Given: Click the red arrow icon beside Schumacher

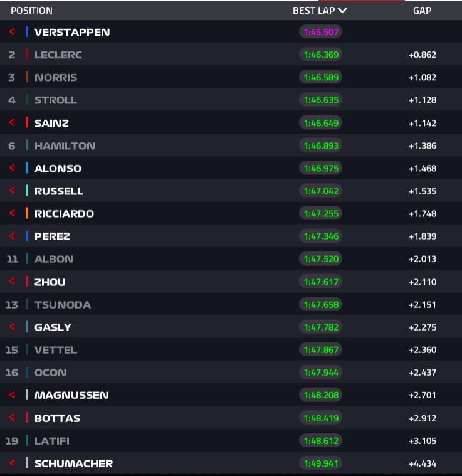Looking at the screenshot, I should 12,463.
